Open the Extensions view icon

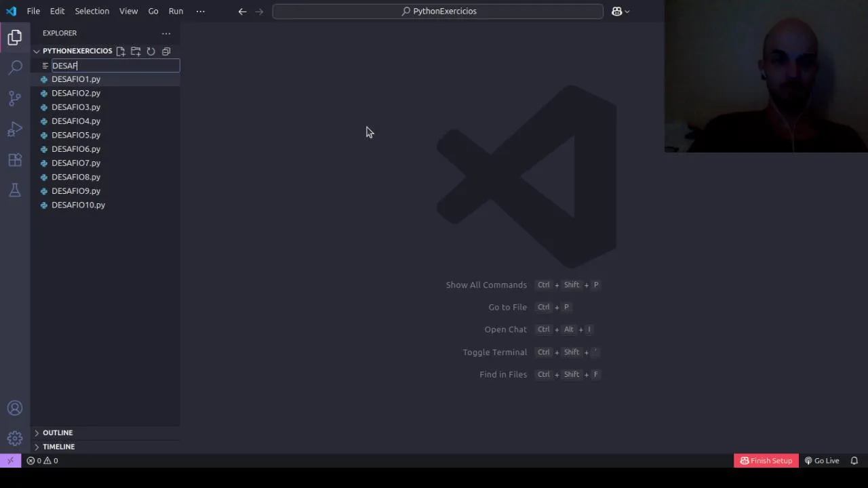(x=15, y=160)
